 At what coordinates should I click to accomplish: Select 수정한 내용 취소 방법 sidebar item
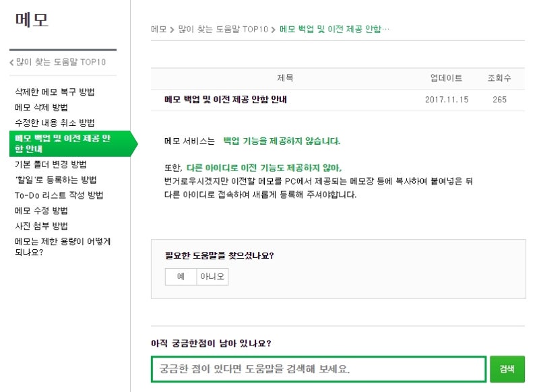tap(55, 123)
